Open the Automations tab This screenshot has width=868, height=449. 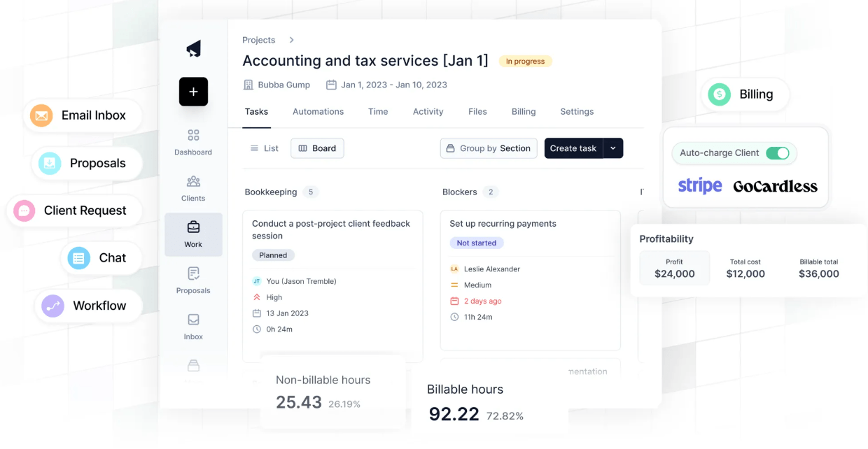coord(318,112)
